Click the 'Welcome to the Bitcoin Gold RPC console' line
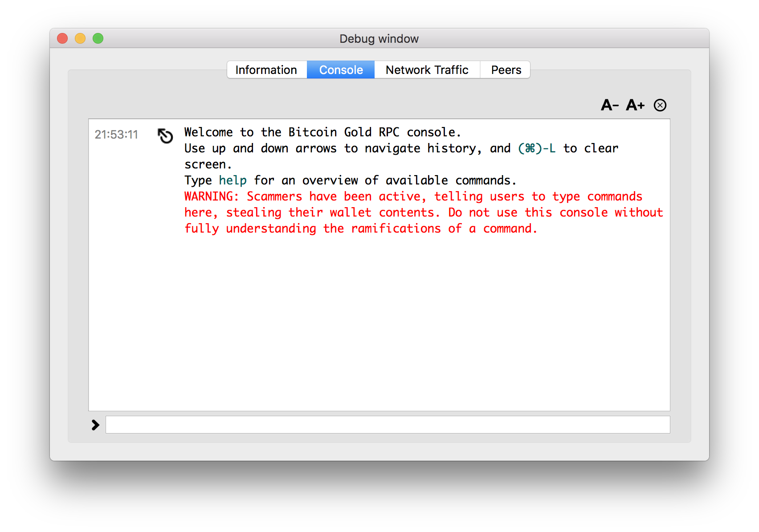This screenshot has width=759, height=532. [x=322, y=132]
